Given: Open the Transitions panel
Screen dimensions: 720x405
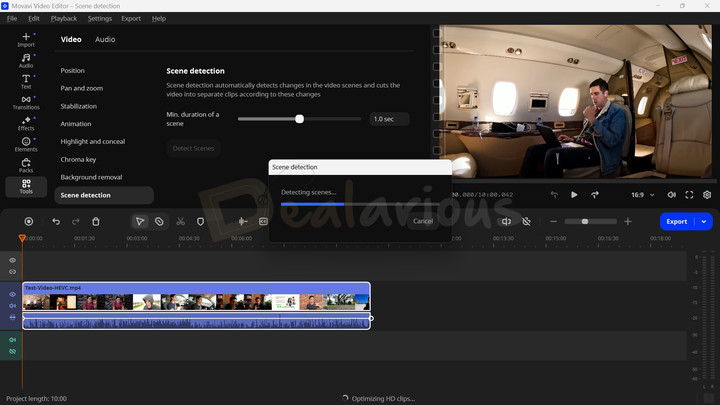Looking at the screenshot, I should click(26, 102).
